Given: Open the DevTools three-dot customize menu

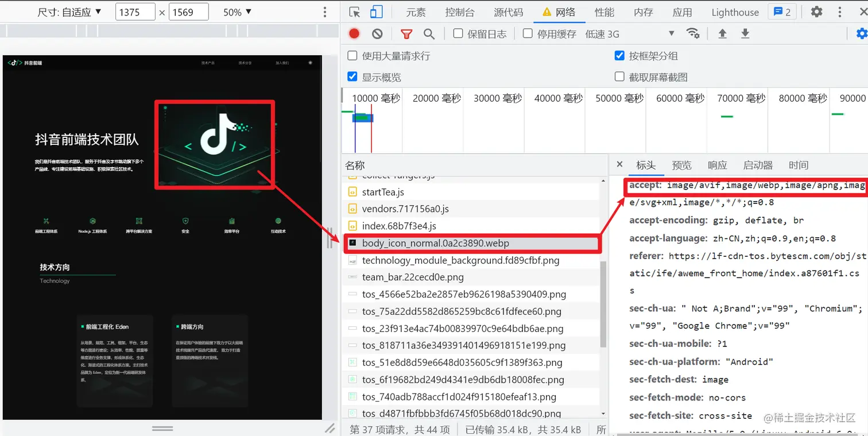Looking at the screenshot, I should (x=839, y=12).
